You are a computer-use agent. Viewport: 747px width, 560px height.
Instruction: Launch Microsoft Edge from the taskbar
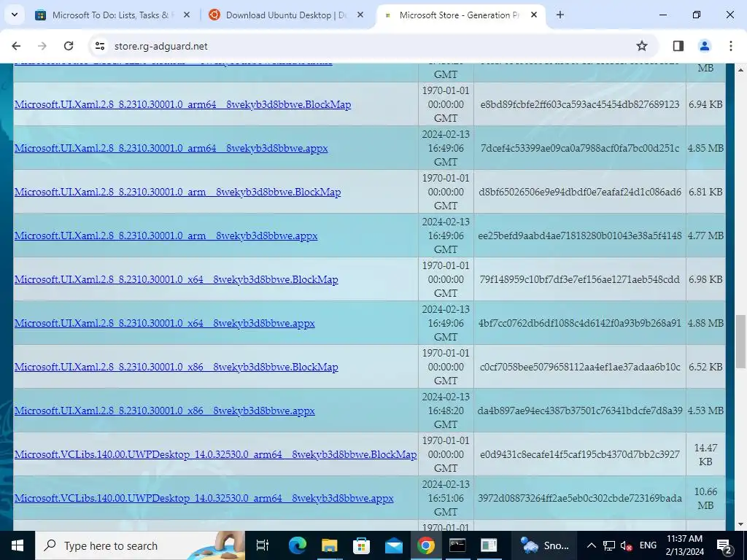coord(298,545)
